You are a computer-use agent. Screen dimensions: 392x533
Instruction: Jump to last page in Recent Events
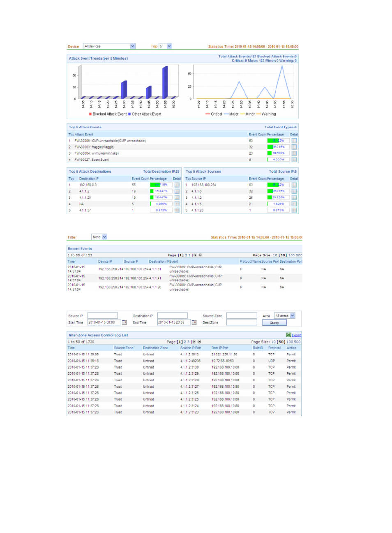(200, 255)
